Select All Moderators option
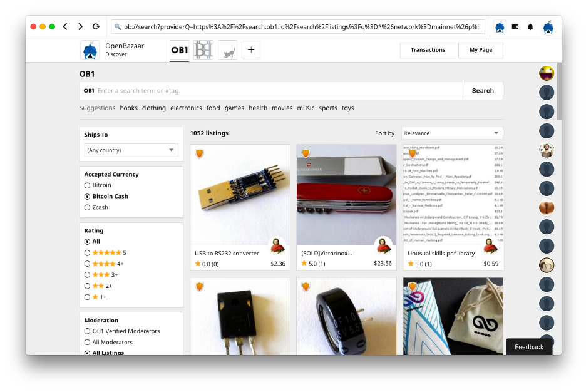This screenshot has height=392, width=586. 88,343
